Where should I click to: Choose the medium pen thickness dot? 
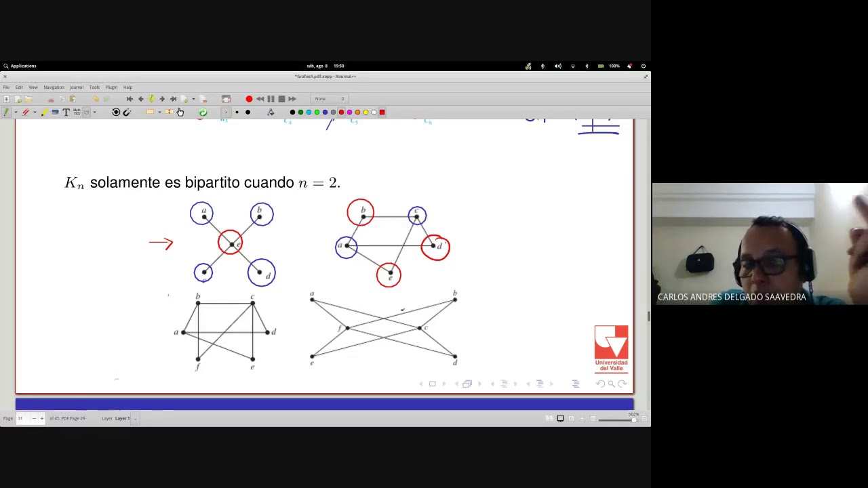click(237, 112)
